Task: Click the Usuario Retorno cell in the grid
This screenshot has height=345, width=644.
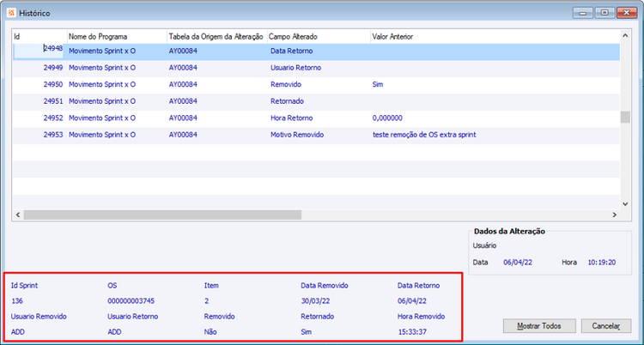Action: coord(295,68)
